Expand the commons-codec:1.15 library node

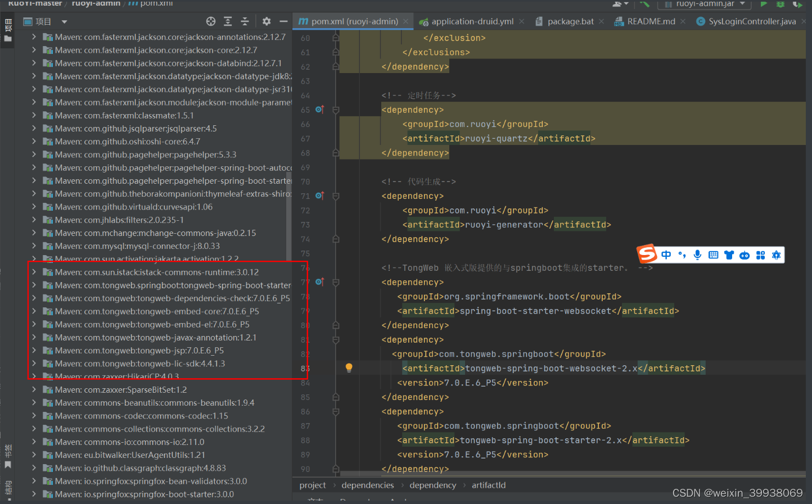pos(34,416)
